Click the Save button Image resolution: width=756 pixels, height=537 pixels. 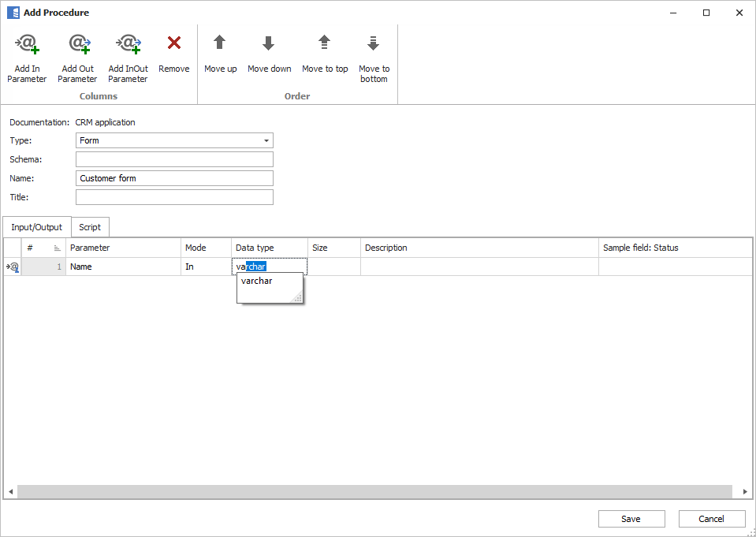631,518
